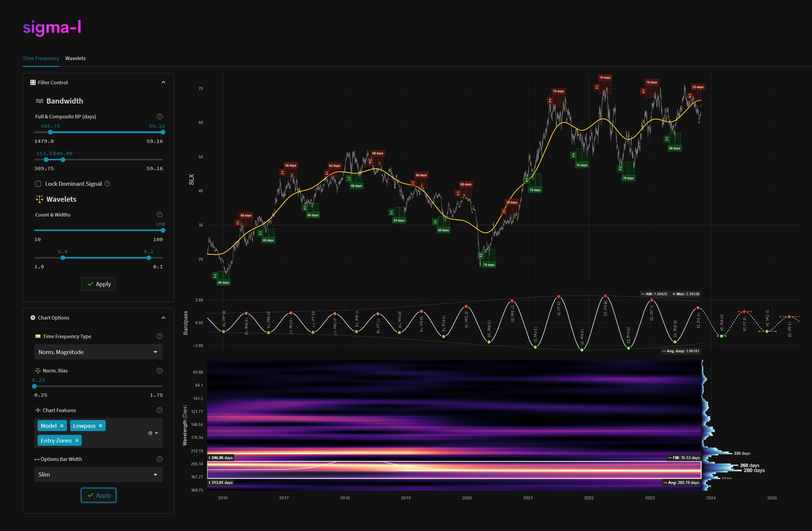Image resolution: width=812 pixels, height=531 pixels.
Task: Click the 53 days red entry zone
Action: 697,87
